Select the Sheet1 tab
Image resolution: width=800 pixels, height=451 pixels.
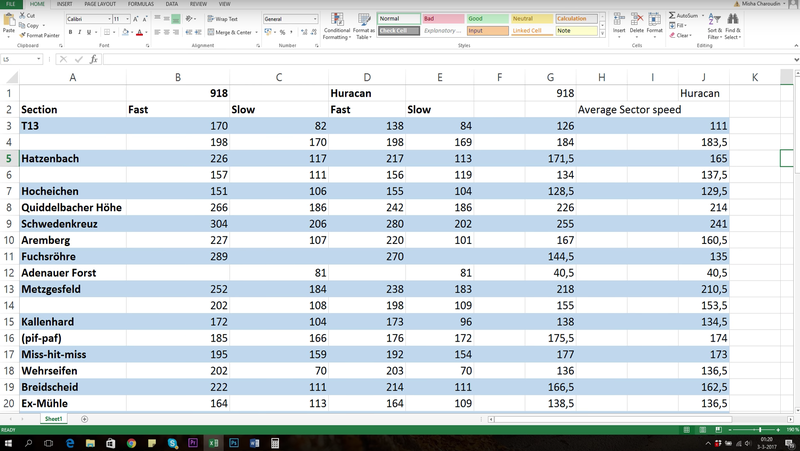54,419
